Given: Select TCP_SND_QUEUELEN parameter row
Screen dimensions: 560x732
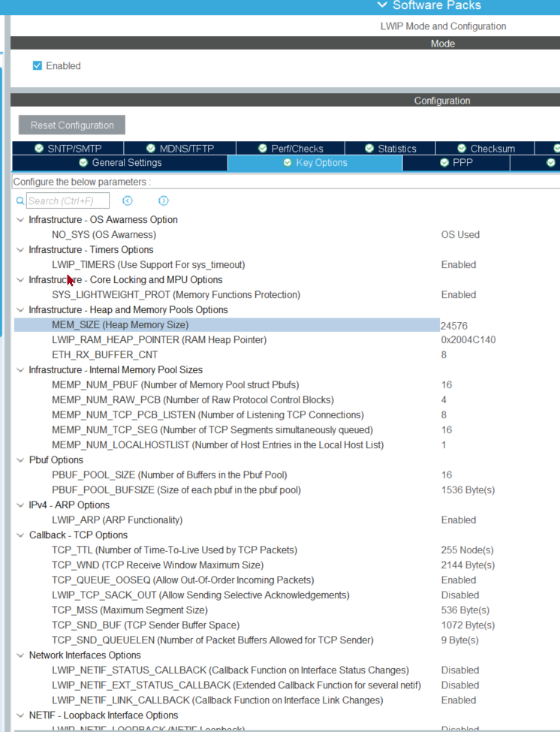Looking at the screenshot, I should [x=212, y=640].
